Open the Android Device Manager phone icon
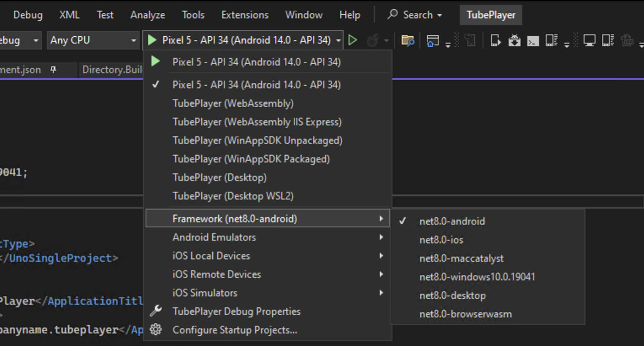Viewport: 644px width, 346px height. tap(496, 41)
